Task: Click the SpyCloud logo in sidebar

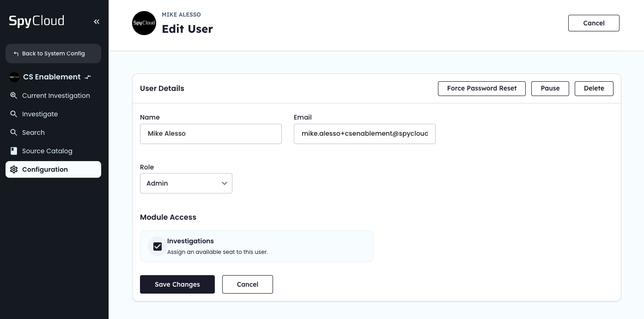Action: point(36,21)
